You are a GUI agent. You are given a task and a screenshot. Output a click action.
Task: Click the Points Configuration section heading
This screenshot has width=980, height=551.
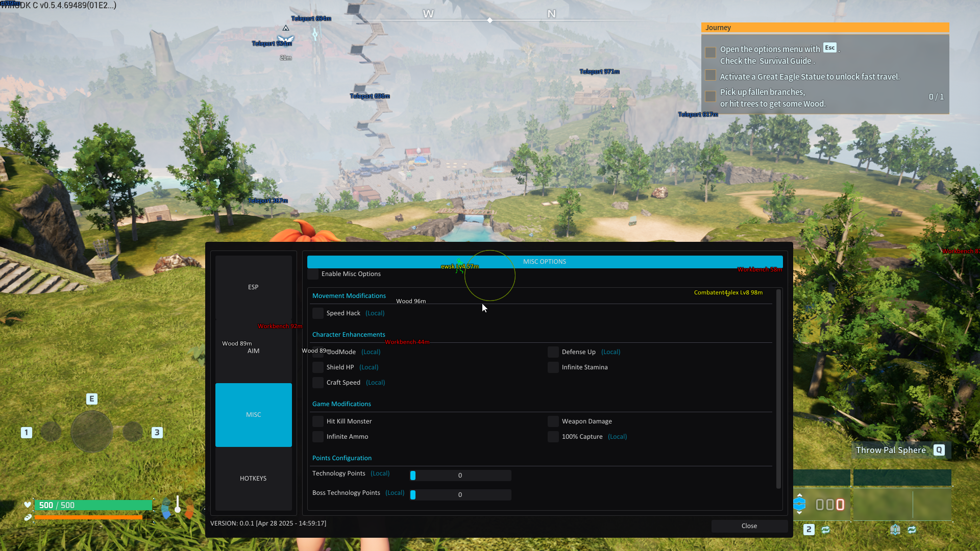pyautogui.click(x=342, y=458)
